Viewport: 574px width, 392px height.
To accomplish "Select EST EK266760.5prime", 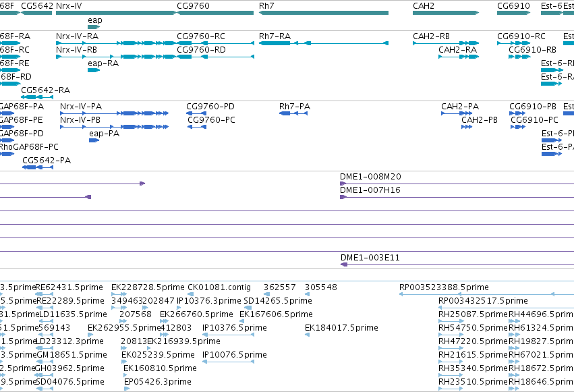I will pyautogui.click(x=165, y=321).
